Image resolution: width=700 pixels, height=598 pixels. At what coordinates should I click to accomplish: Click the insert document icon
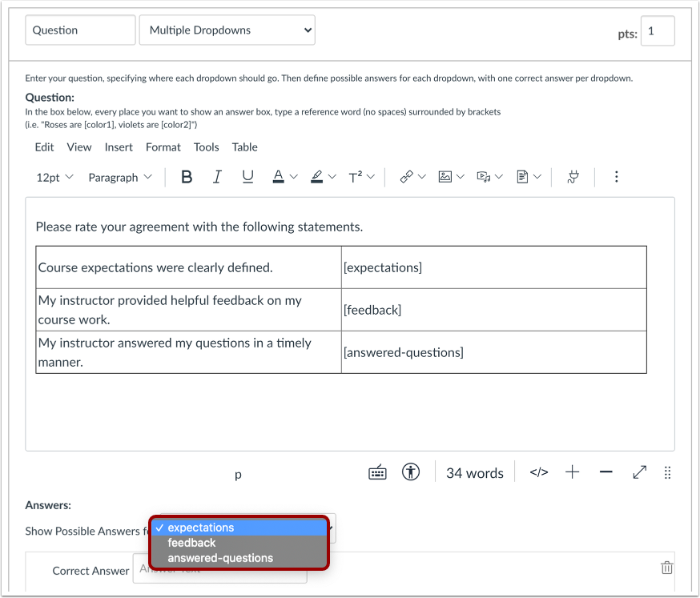(x=522, y=177)
